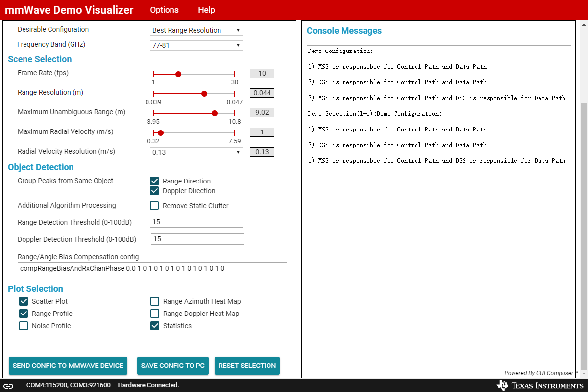Image resolution: width=588 pixels, height=392 pixels.
Task: Uncheck the Statistics plot option
Action: [155, 326]
